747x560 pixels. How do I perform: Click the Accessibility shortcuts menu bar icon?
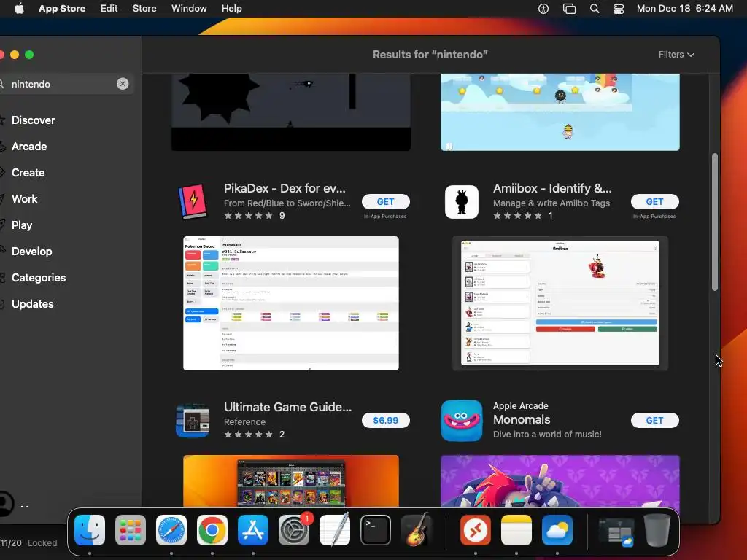point(543,9)
